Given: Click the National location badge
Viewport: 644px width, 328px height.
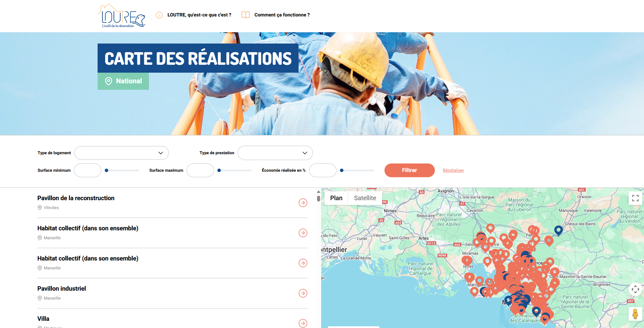Looking at the screenshot, I should 123,81.
